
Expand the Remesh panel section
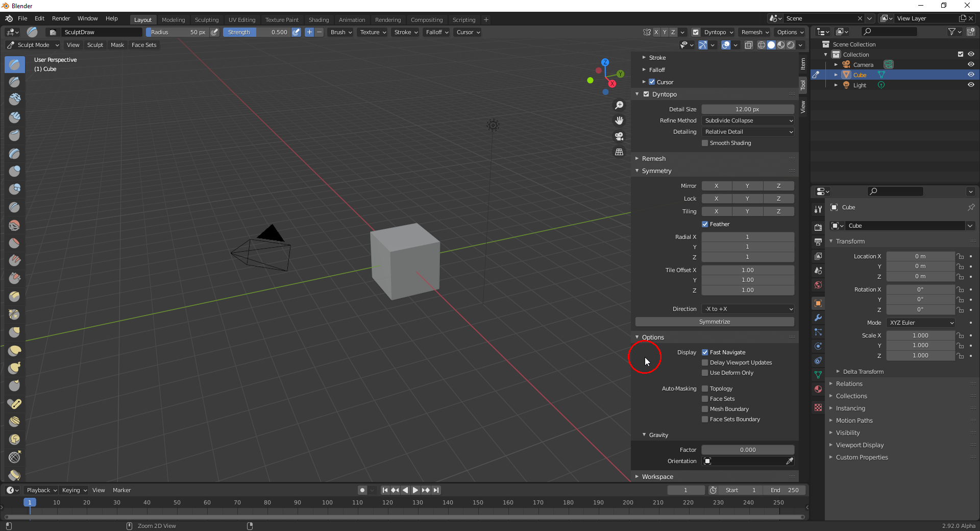pos(654,158)
